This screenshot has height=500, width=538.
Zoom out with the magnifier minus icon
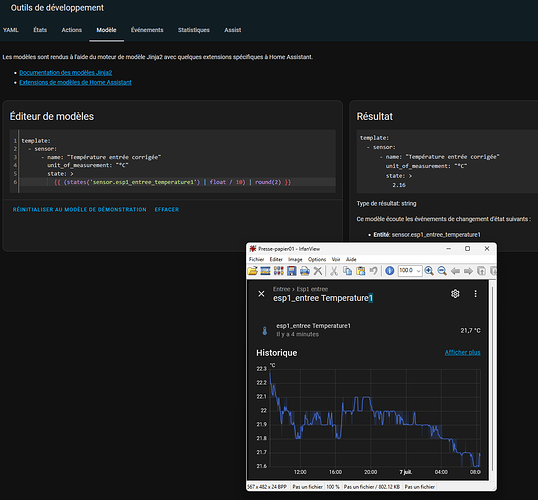coord(442,271)
